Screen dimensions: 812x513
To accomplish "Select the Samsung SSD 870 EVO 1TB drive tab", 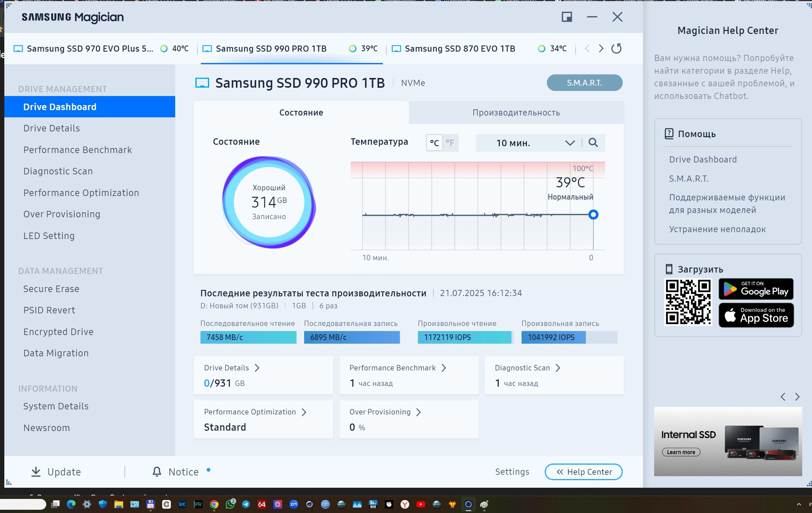I will tap(480, 48).
